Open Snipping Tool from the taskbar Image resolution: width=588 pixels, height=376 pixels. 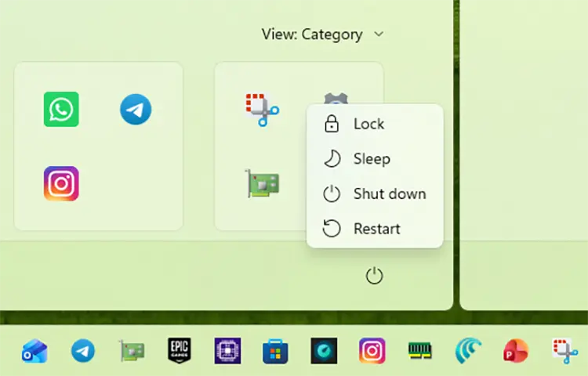pos(564,351)
